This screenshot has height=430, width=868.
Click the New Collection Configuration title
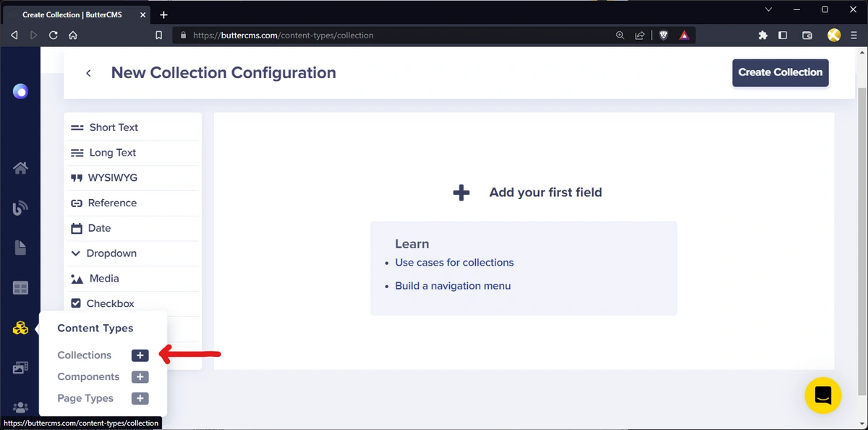click(x=224, y=73)
